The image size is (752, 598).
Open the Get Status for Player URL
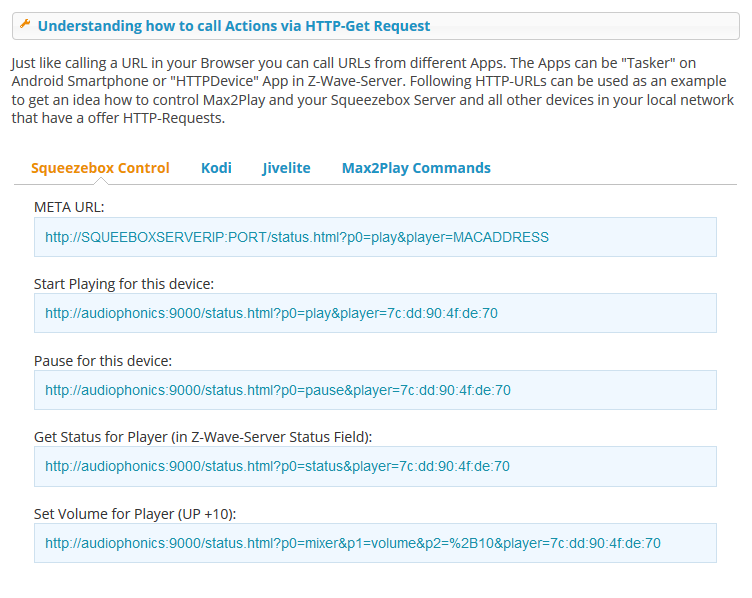[277, 466]
